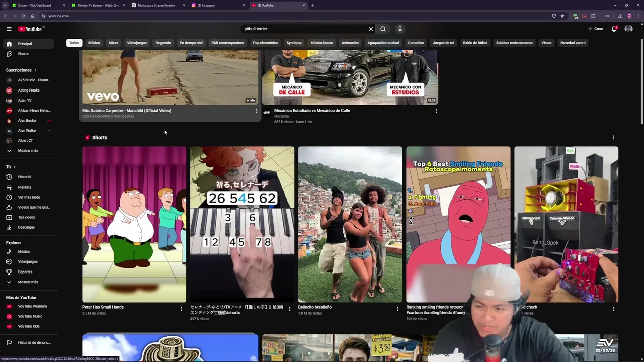This screenshot has width=644, height=362.
Task: Open Videojuegos under Explorar
Action: pyautogui.click(x=28, y=261)
